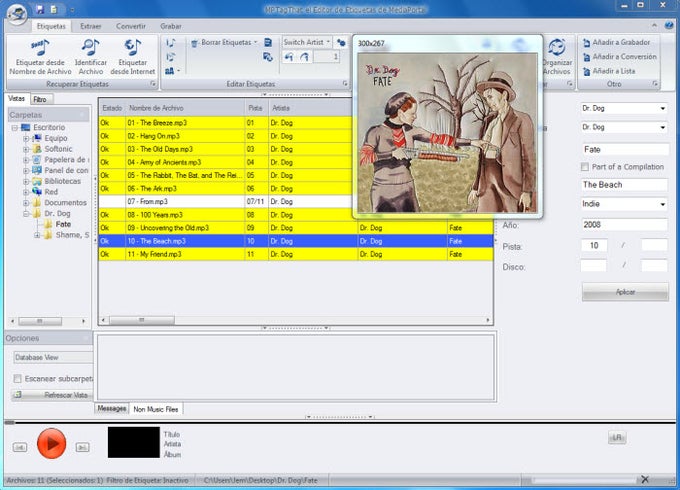
Task: Click Etiquetar desde Internet globe icon
Action: coord(132,48)
